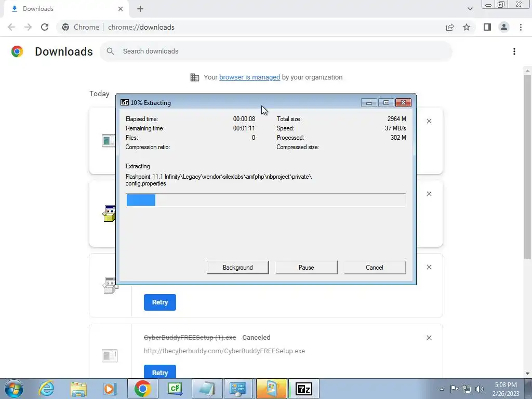Click the Canceled status label

click(256, 338)
